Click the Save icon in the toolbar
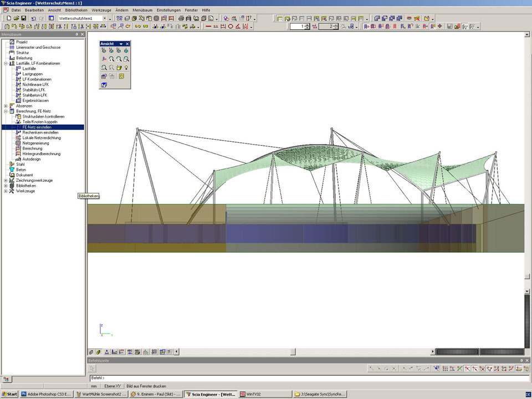Viewport: 532px width, 399px height. [24, 18]
